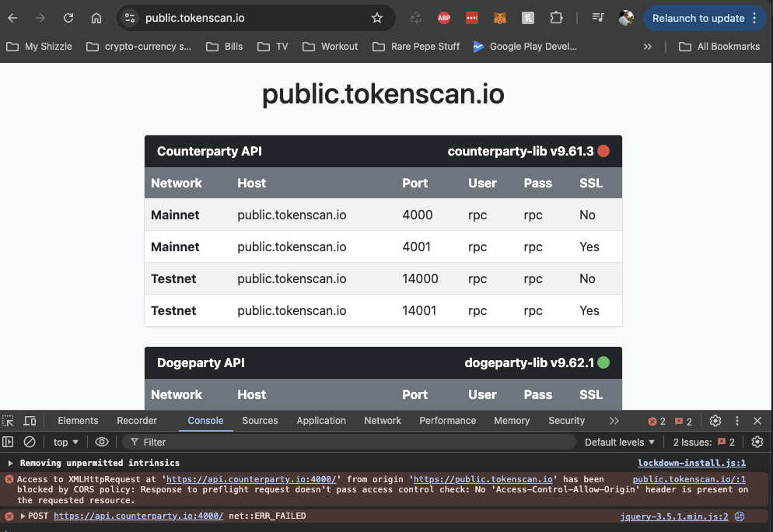Viewport: 773px width, 532px height.
Task: Open the Memory tab
Action: 512,421
